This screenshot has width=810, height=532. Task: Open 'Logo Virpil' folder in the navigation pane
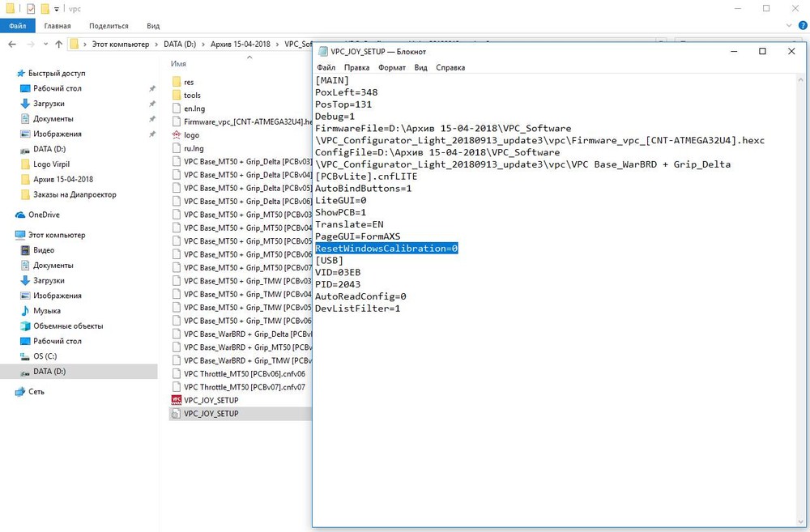[x=52, y=164]
